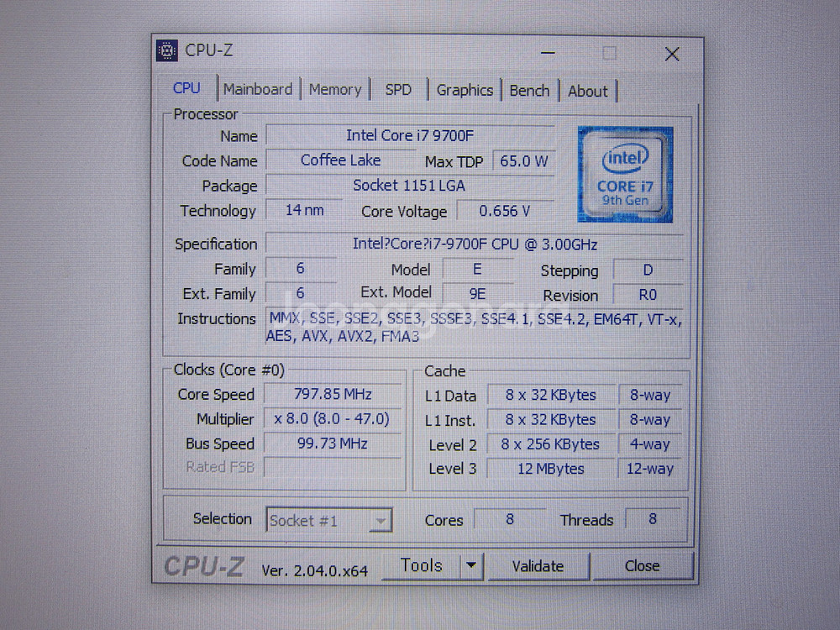The height and width of the screenshot is (630, 840).
Task: Switch to the SPD tab
Action: pos(398,90)
